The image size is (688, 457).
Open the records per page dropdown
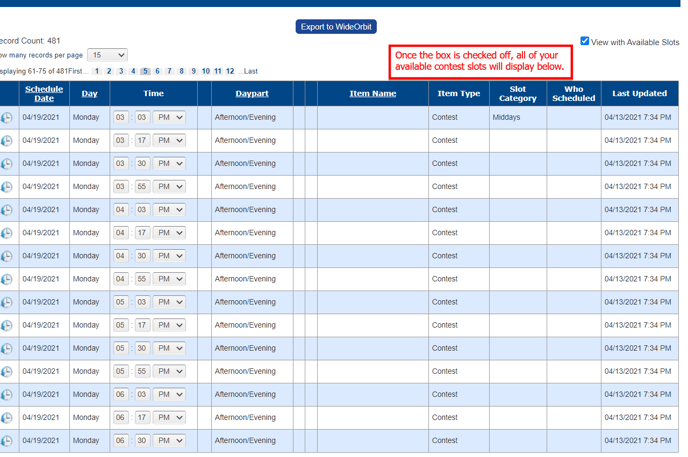107,55
